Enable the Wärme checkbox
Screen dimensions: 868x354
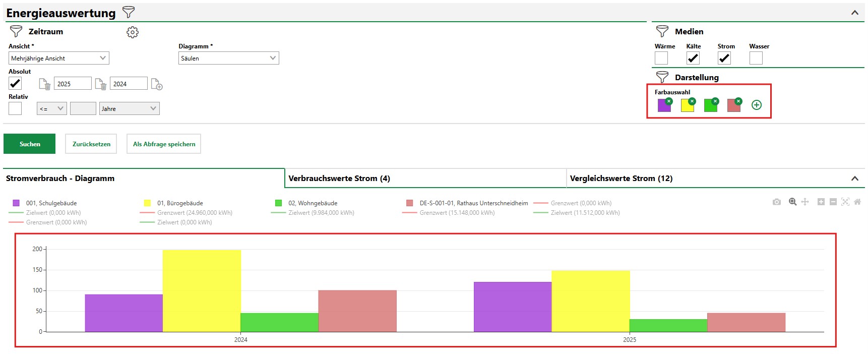tap(661, 58)
